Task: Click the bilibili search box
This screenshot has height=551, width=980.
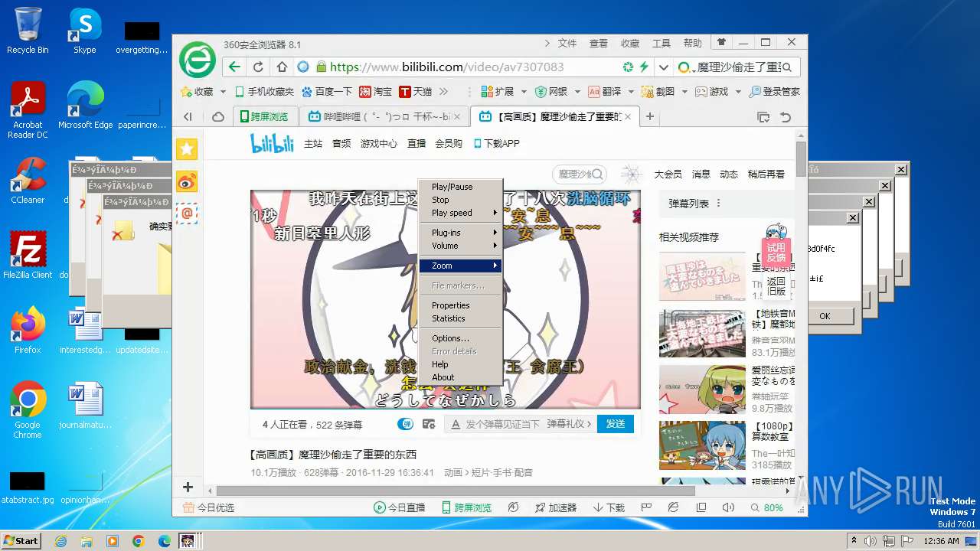Action: (580, 174)
